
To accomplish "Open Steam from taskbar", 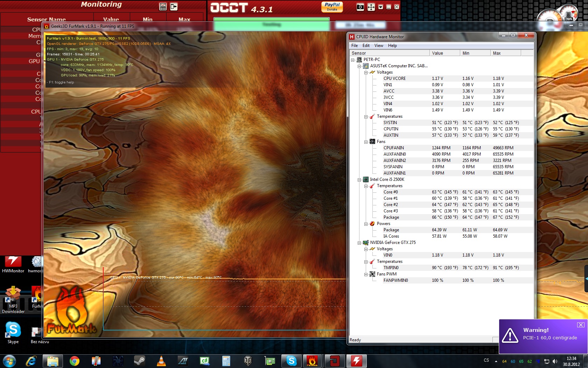I will [140, 361].
